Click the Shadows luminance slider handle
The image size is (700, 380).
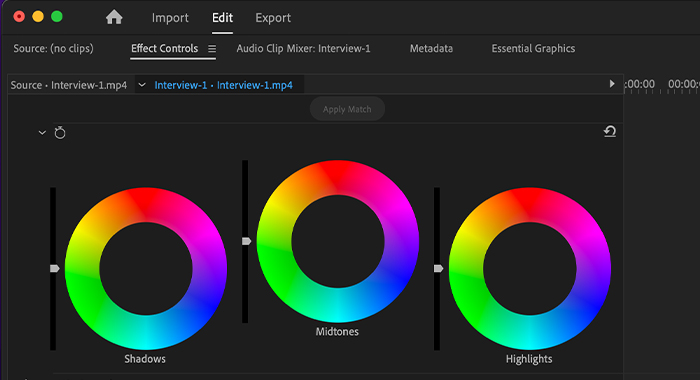(x=54, y=268)
